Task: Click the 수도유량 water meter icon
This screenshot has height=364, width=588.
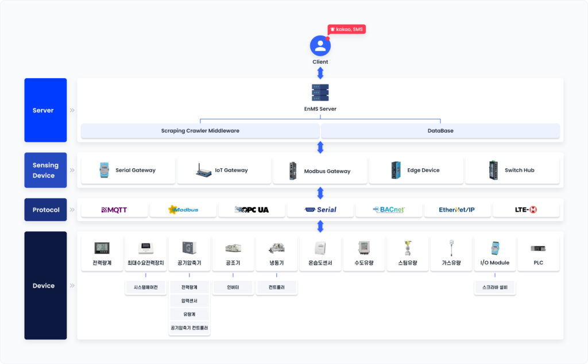Action: click(x=363, y=248)
